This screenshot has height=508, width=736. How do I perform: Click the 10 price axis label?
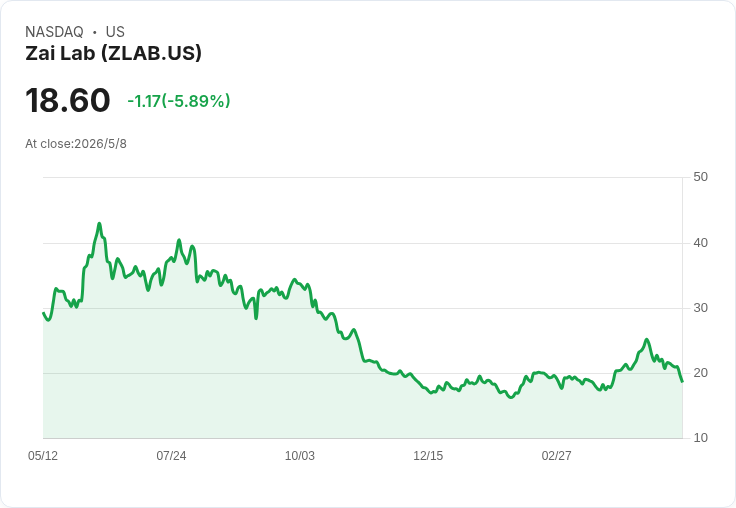tap(700, 438)
